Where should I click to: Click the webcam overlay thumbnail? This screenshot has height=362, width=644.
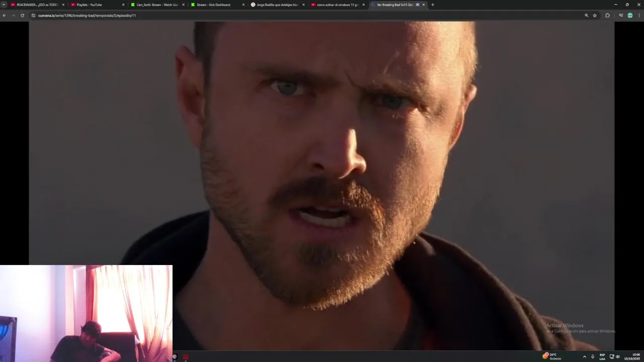(86, 313)
